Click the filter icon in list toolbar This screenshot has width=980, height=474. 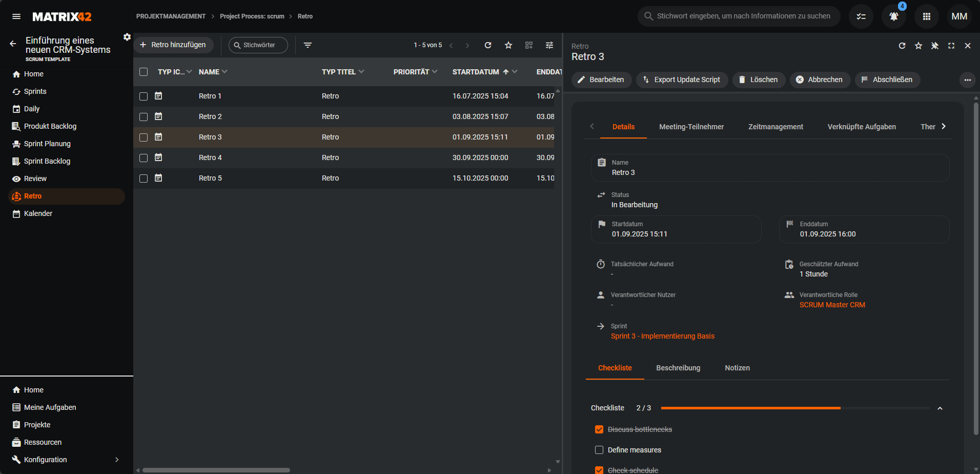click(x=308, y=45)
